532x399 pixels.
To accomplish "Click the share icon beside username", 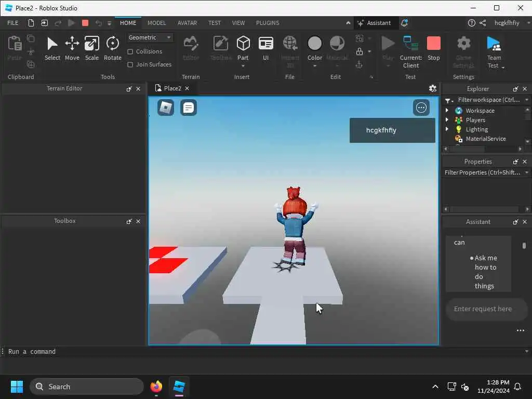I will tap(483, 23).
